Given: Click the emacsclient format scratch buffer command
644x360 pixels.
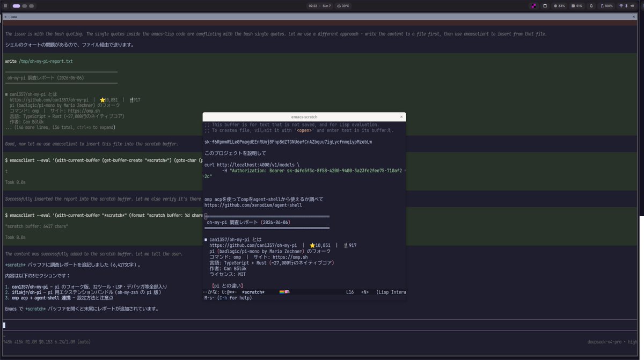Looking at the screenshot, I should [104, 215].
